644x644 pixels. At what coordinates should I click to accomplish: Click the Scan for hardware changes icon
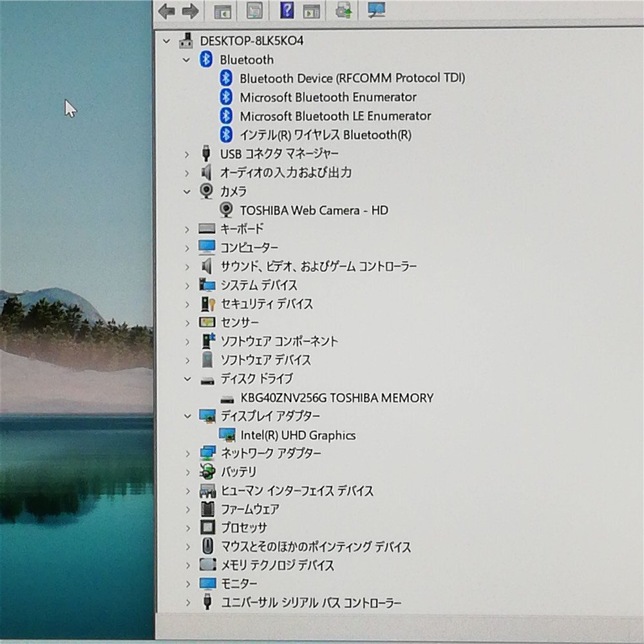376,10
